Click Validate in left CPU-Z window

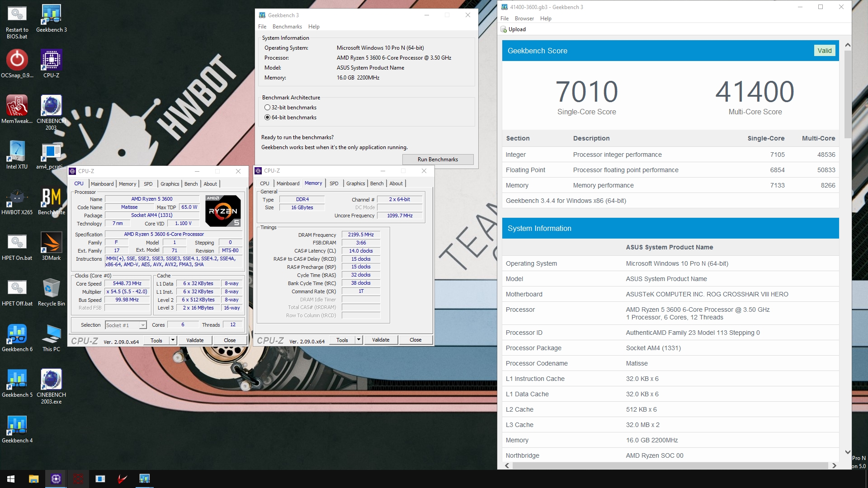[x=195, y=340]
